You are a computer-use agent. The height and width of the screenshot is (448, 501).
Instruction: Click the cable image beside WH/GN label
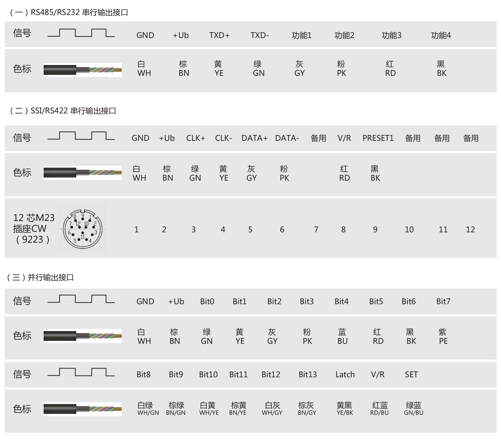tap(83, 409)
